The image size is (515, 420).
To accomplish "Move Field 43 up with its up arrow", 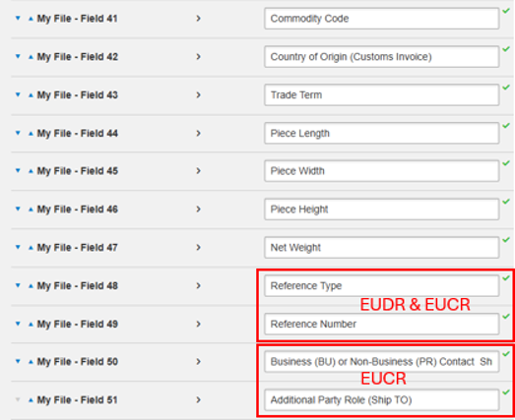I will tap(31, 95).
